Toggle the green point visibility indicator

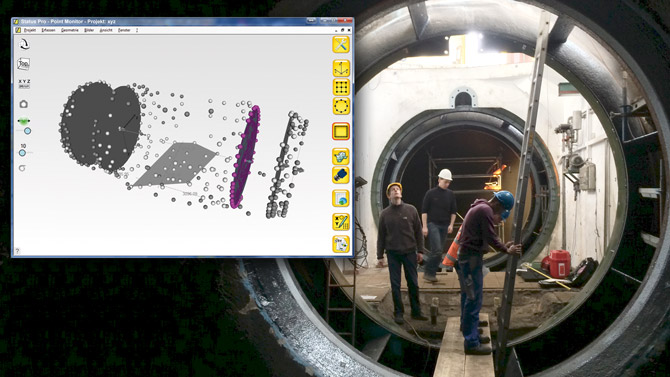[x=23, y=121]
